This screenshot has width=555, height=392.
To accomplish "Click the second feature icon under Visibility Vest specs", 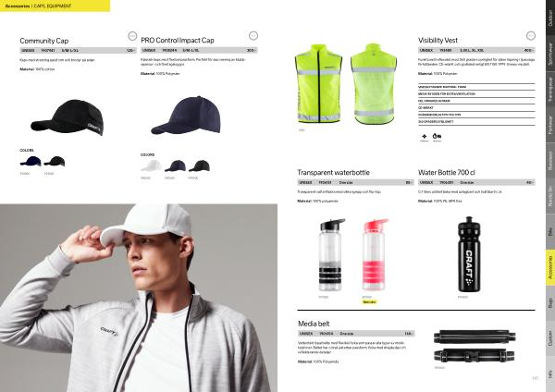I will 437,136.
